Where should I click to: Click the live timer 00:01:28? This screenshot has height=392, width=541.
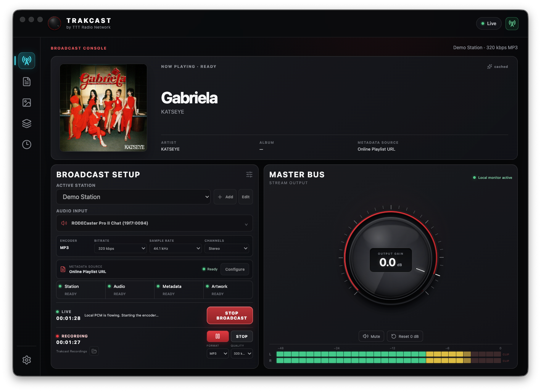pyautogui.click(x=68, y=318)
